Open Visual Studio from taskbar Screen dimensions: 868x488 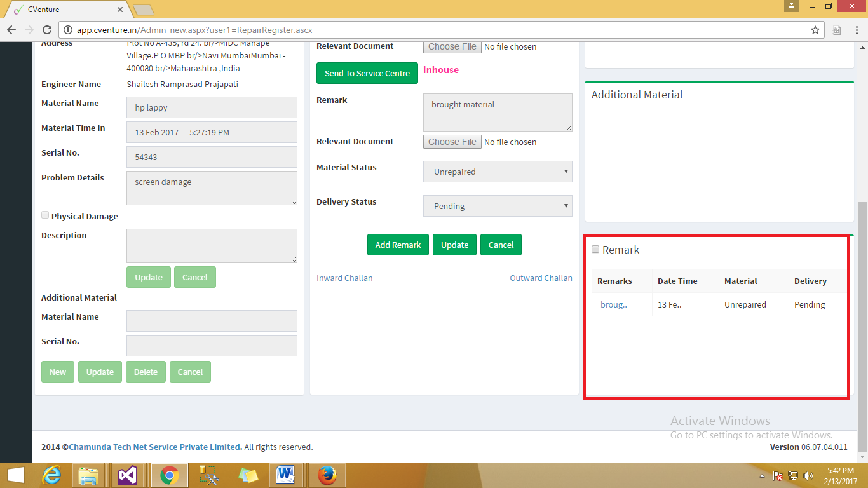(128, 475)
